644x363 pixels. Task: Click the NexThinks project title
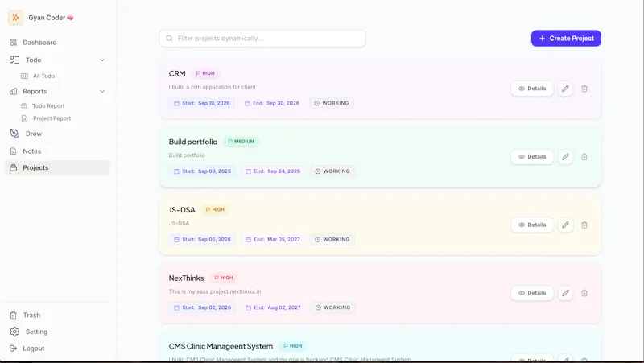(186, 278)
